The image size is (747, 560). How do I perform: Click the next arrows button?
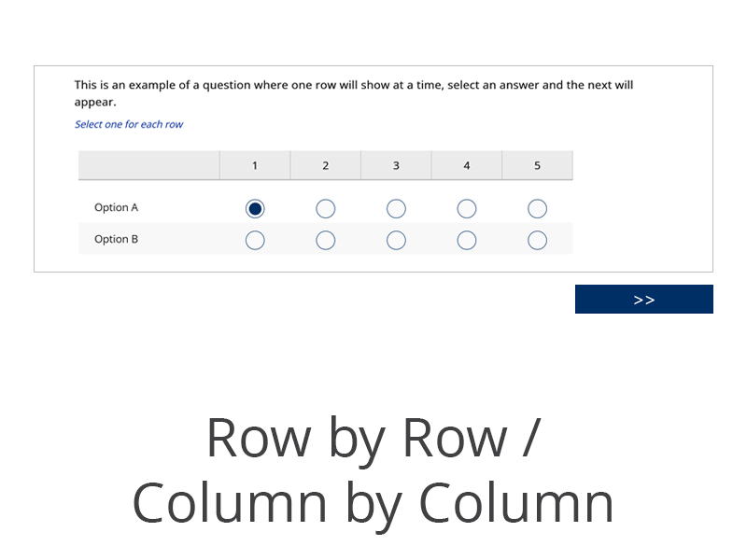[x=644, y=300]
